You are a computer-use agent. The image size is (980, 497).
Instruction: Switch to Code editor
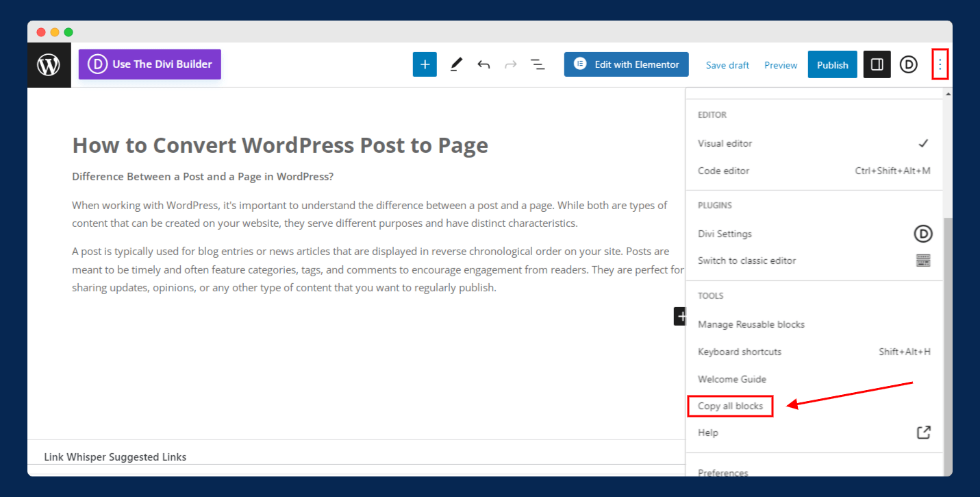723,171
